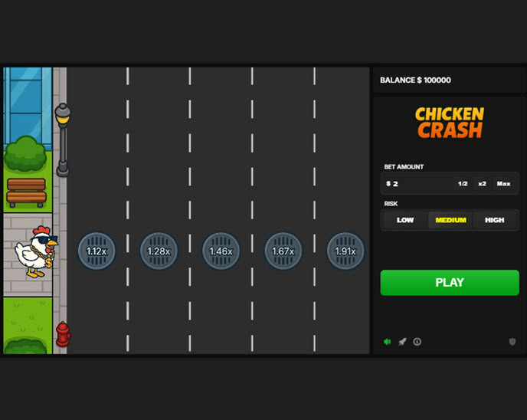
Task: Click the bet amount input field
Action: coord(417,184)
